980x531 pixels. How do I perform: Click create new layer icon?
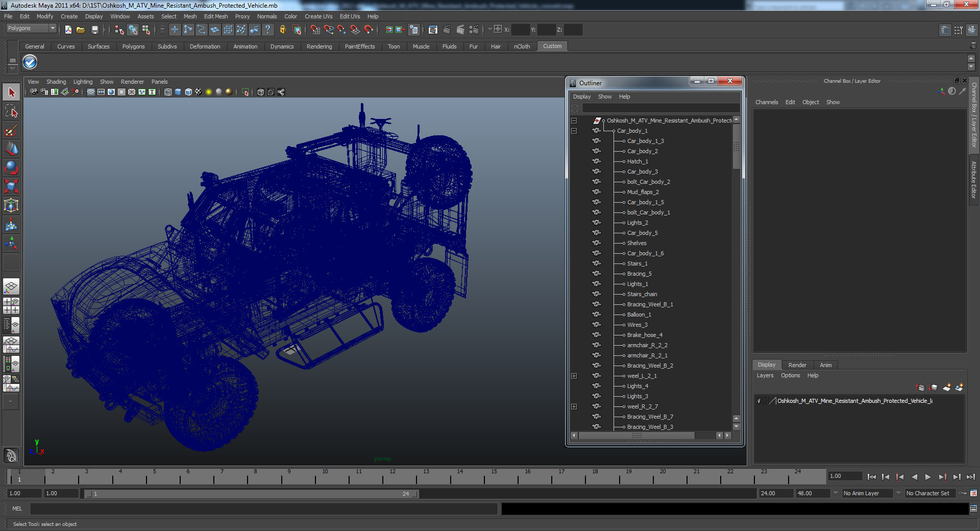click(x=947, y=388)
